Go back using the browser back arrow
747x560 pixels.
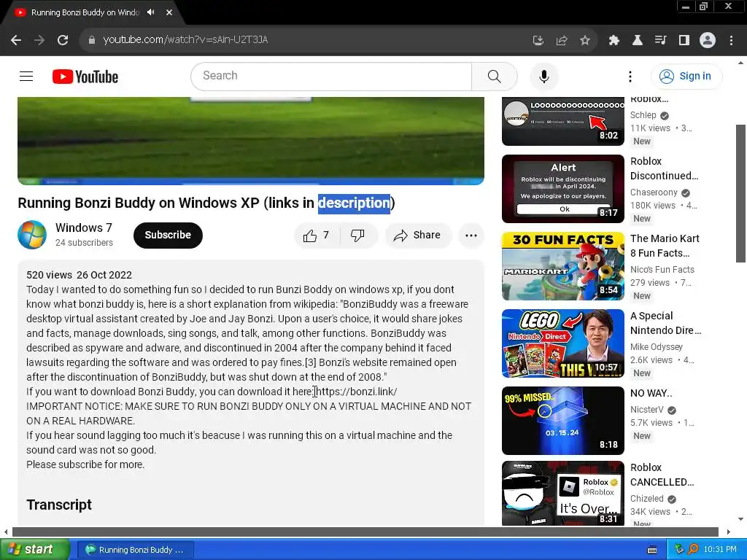click(x=16, y=40)
